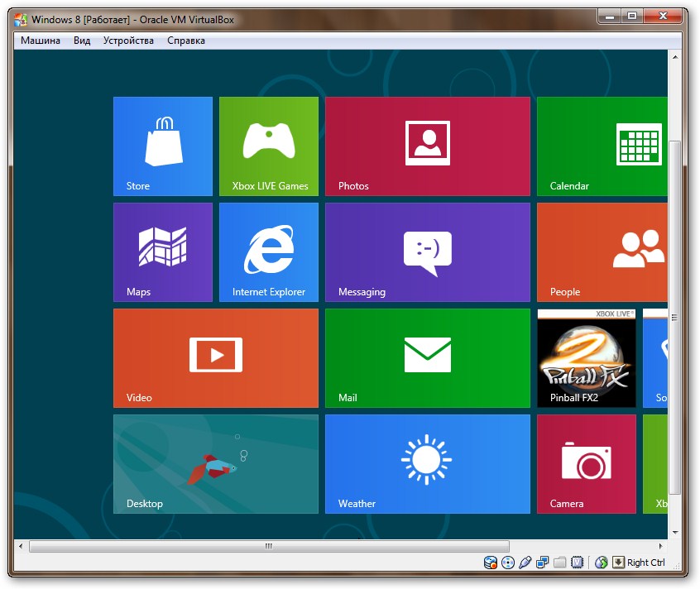Open the Messaging tile

pos(428,252)
